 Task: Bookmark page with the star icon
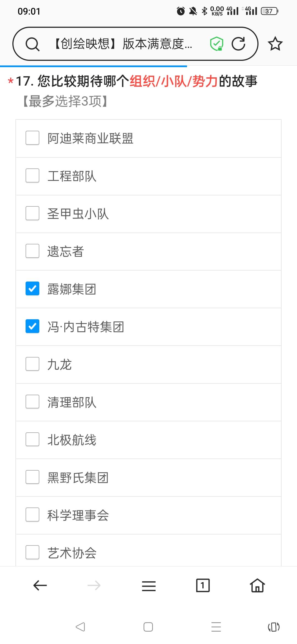point(275,44)
